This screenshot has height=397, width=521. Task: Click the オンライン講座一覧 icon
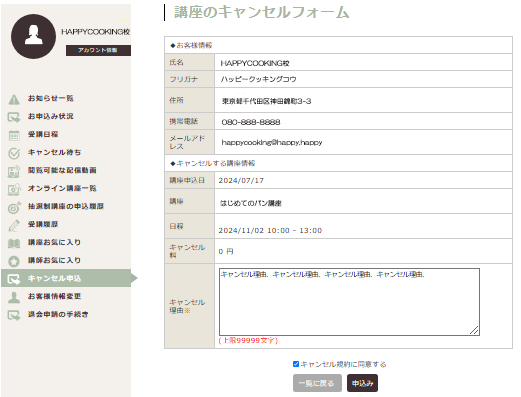click(14, 189)
